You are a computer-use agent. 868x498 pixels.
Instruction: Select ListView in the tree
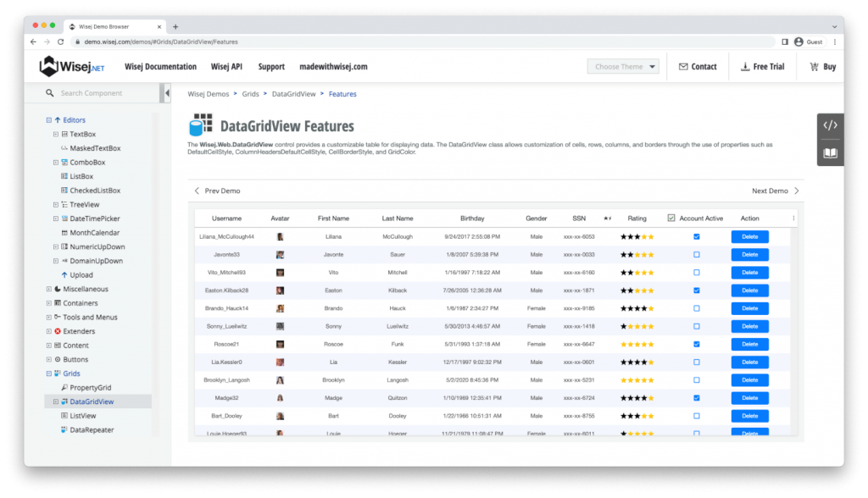click(83, 416)
